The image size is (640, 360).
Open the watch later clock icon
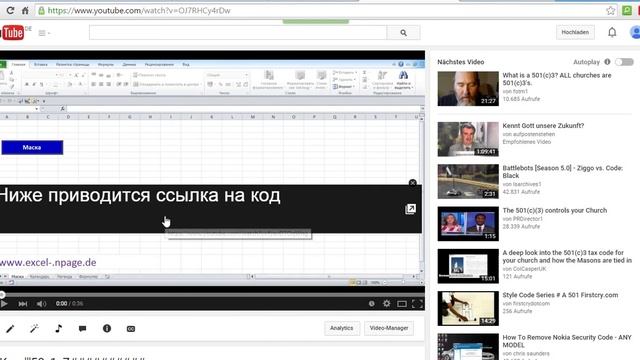(371, 304)
